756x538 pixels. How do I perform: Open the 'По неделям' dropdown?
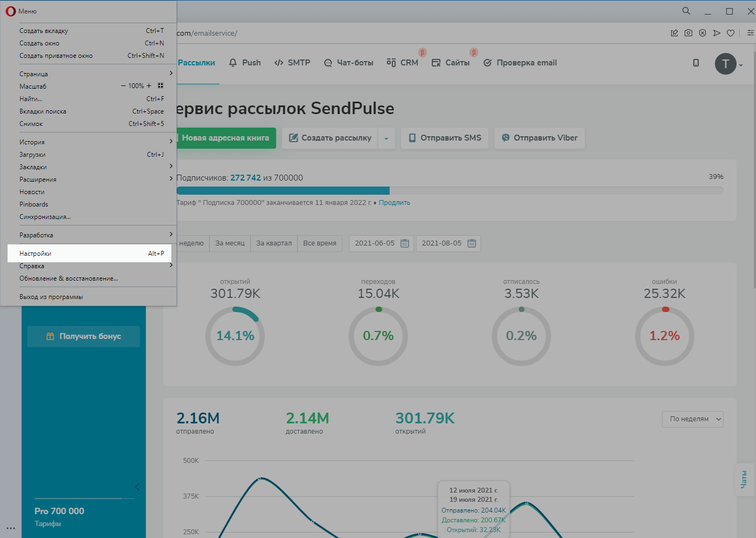[692, 419]
